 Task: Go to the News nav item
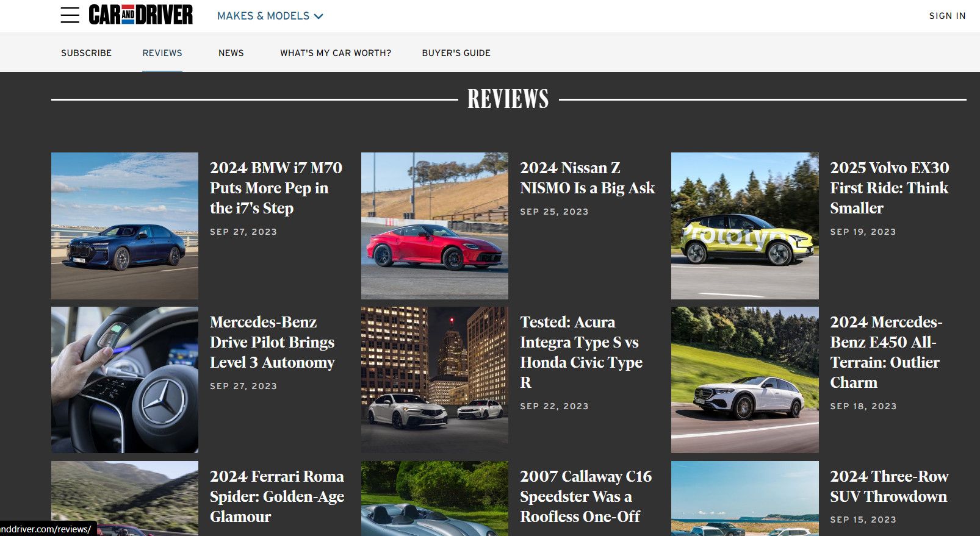pos(231,53)
